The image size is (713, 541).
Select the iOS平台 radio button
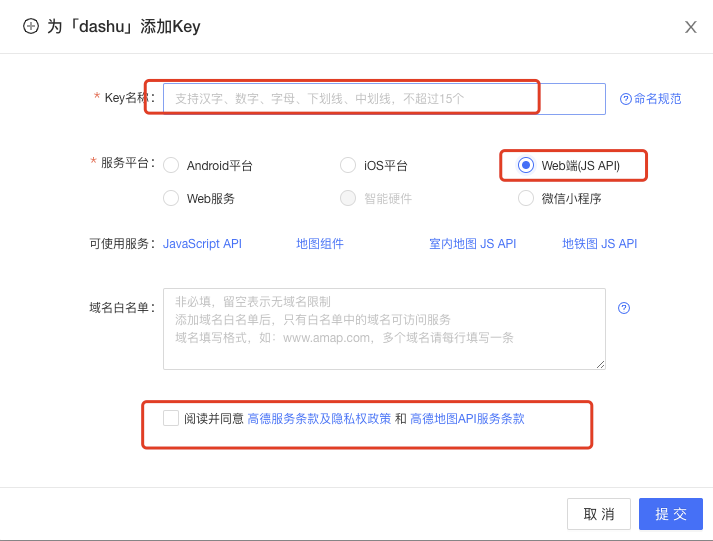point(348,165)
